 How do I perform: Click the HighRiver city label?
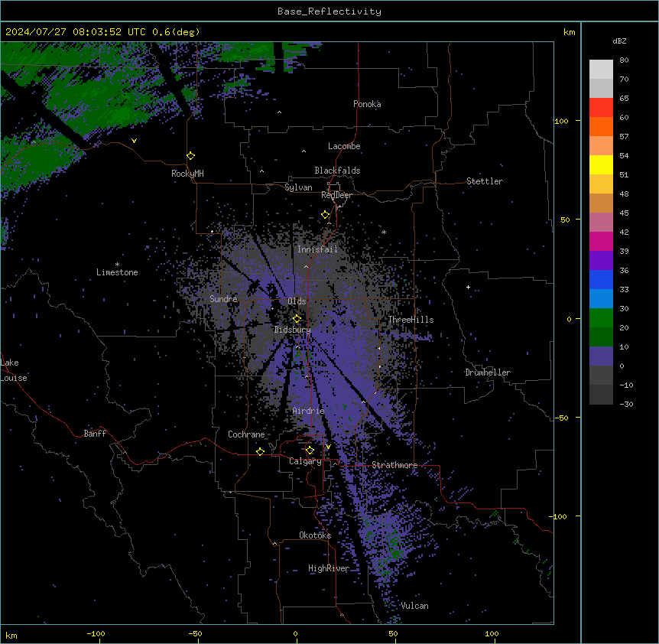tap(329, 568)
